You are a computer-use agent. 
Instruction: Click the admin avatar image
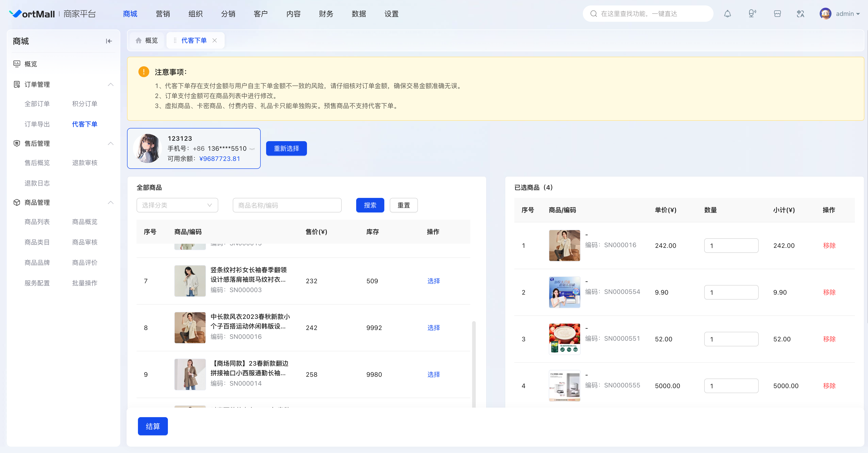coord(825,14)
